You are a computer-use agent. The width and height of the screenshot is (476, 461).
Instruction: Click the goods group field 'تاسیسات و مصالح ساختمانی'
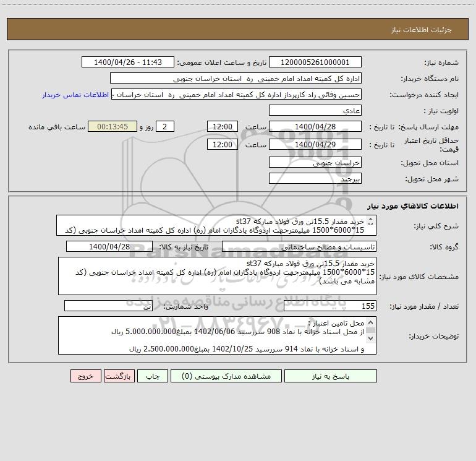pyautogui.click(x=299, y=246)
